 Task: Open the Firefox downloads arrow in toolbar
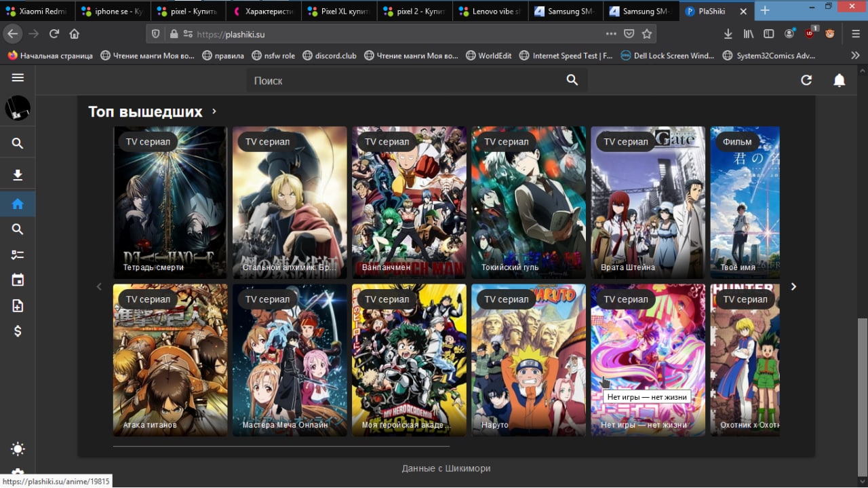(x=728, y=33)
